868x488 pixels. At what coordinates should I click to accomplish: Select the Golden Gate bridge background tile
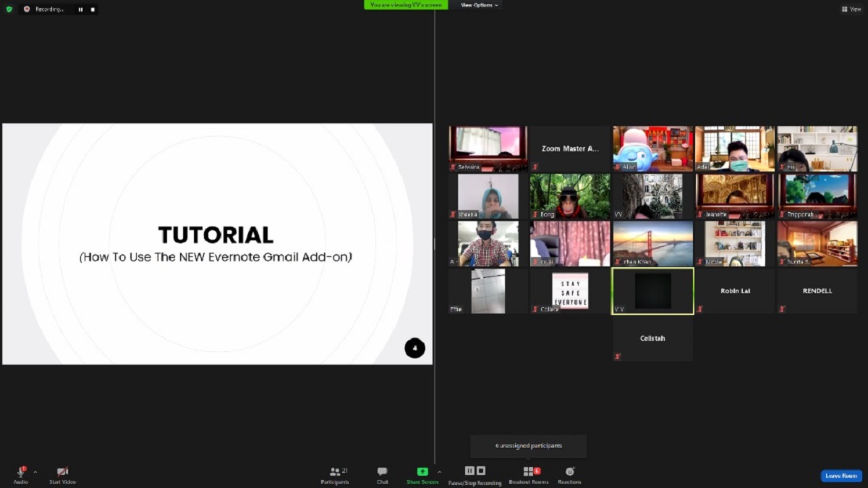click(x=653, y=243)
